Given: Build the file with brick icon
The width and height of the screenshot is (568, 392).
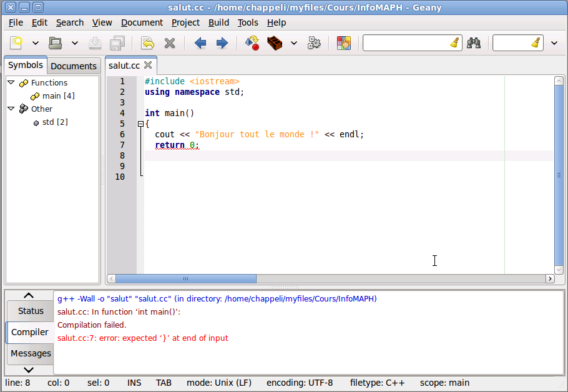Looking at the screenshot, I should [x=275, y=43].
